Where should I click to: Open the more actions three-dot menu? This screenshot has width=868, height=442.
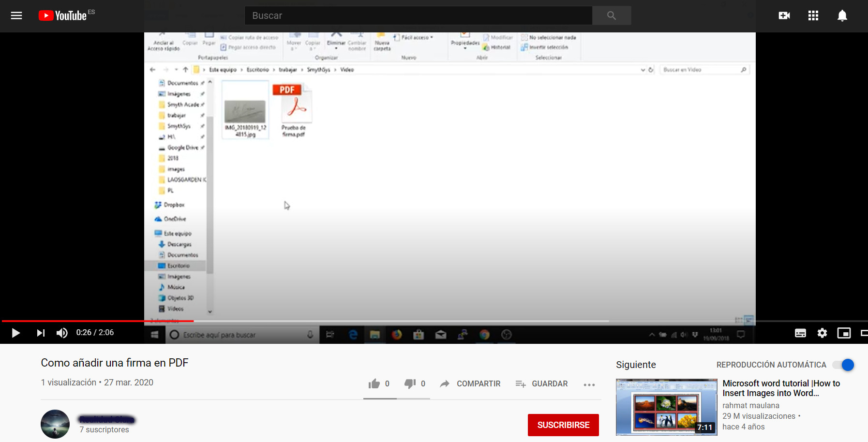(x=589, y=384)
